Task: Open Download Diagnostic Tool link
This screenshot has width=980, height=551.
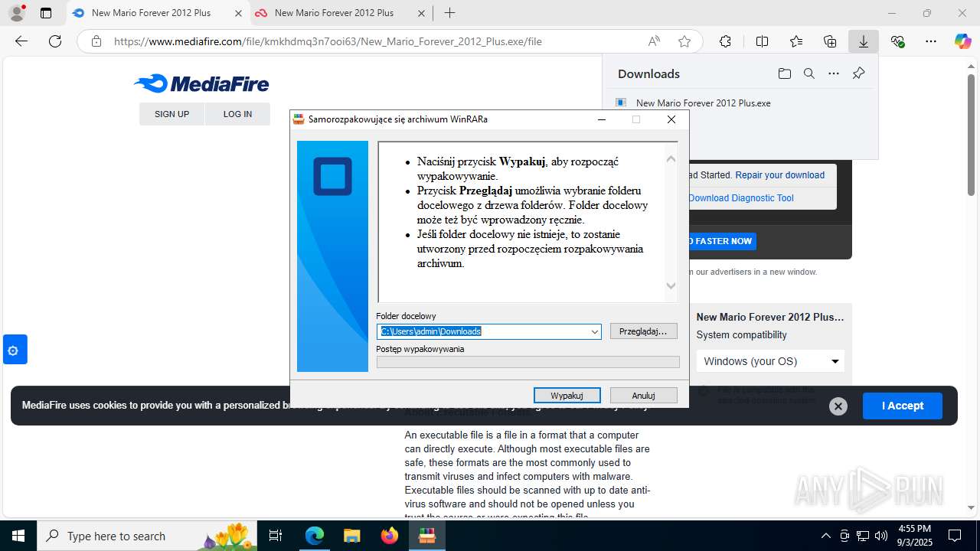Action: tap(741, 198)
